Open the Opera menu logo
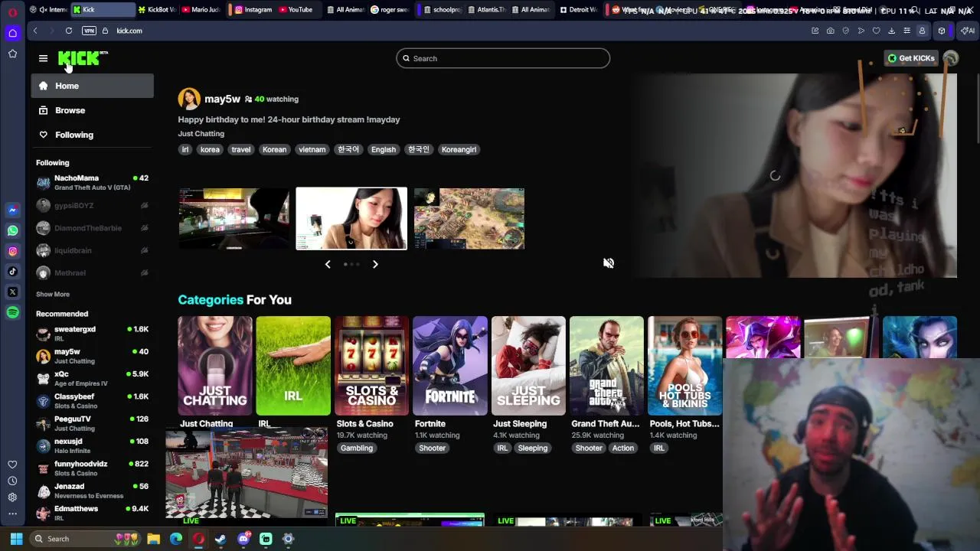Image resolution: width=980 pixels, height=551 pixels. click(x=12, y=11)
